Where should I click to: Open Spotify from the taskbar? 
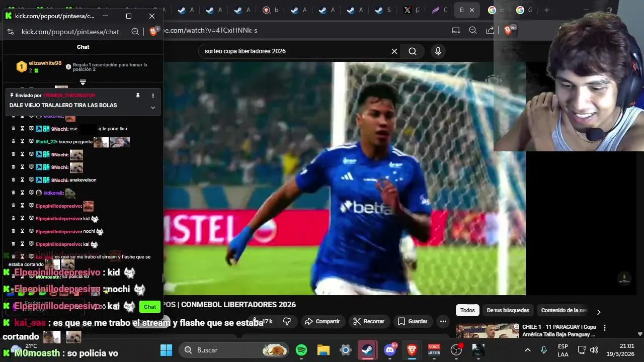point(301,350)
